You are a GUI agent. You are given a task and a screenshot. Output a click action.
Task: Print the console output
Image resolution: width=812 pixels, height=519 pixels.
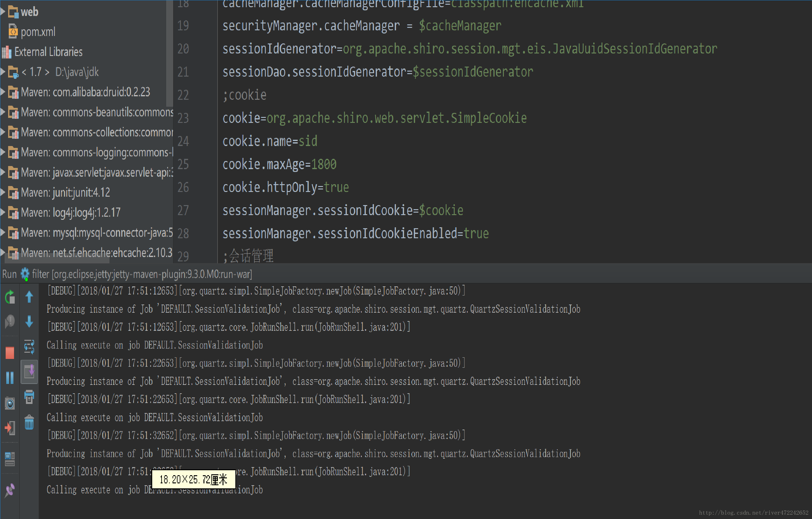pyautogui.click(x=29, y=397)
